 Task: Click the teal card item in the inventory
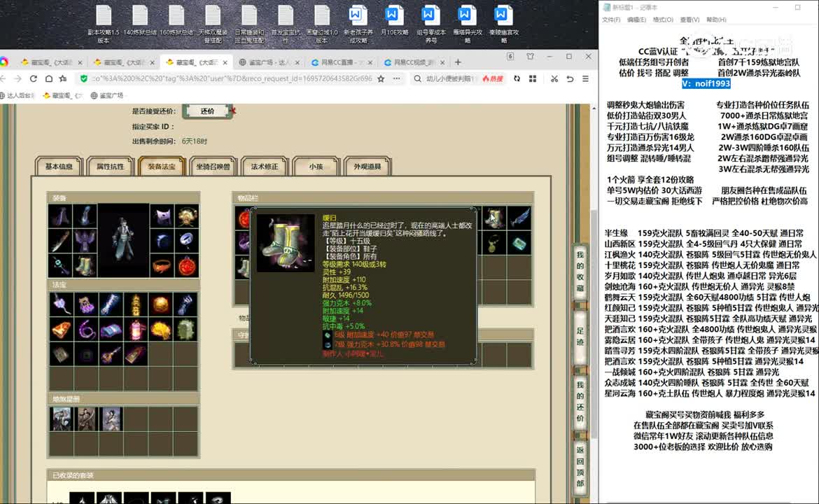point(519,244)
